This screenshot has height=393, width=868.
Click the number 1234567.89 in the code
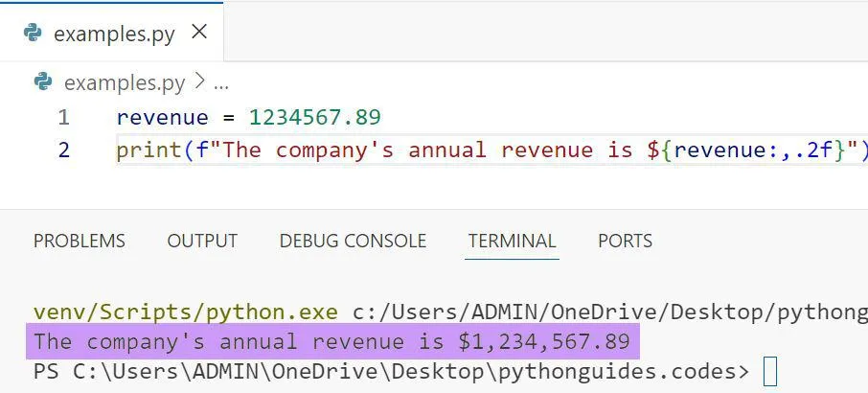click(315, 118)
